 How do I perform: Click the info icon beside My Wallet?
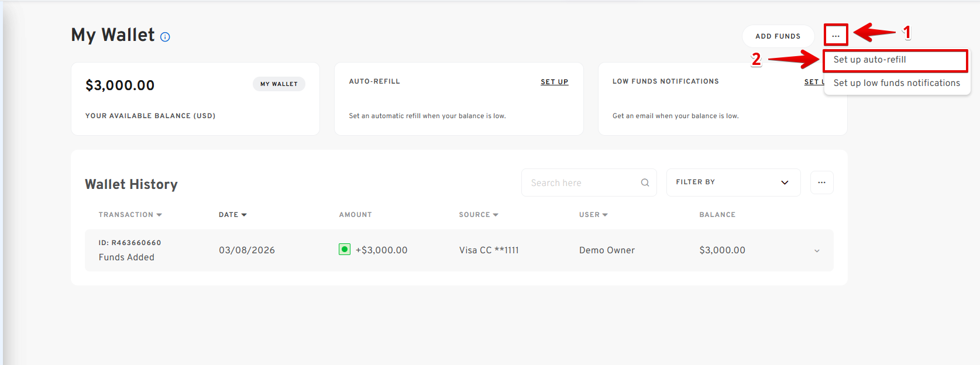(165, 37)
